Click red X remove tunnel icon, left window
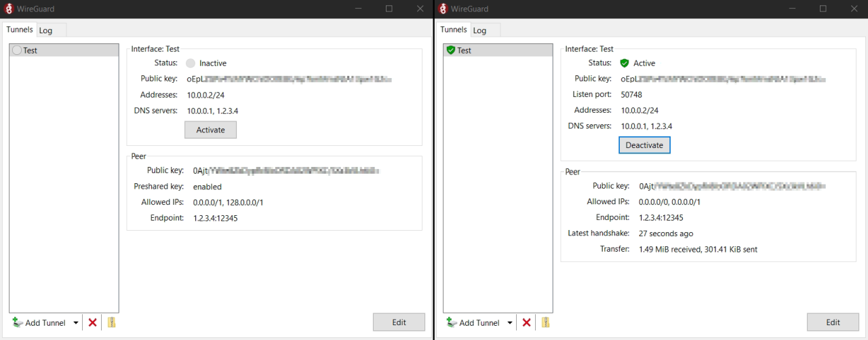 click(92, 323)
